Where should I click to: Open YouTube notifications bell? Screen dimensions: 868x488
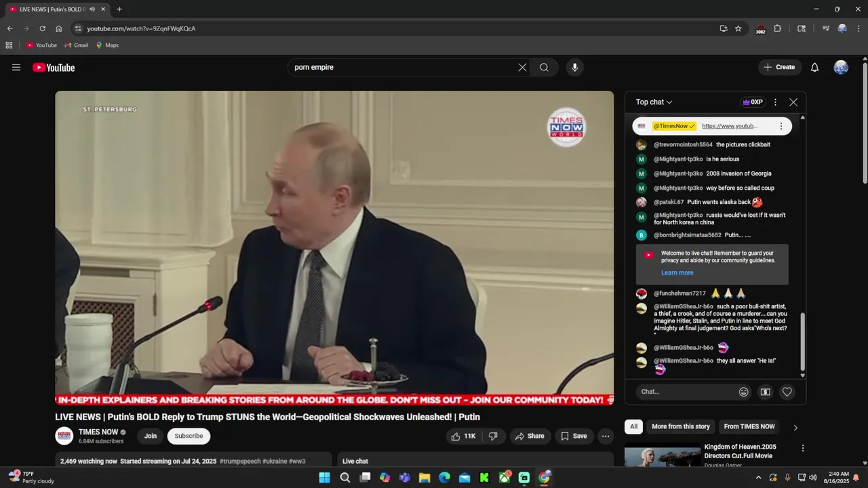[814, 67]
